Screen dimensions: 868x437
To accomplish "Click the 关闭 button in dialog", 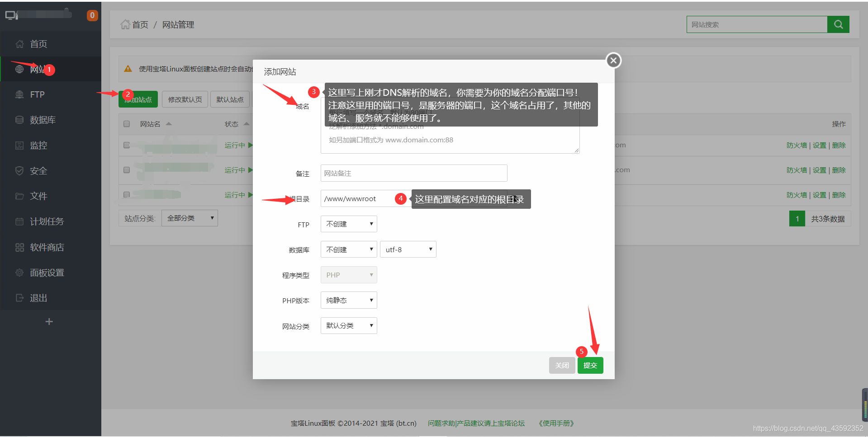I will pos(562,365).
